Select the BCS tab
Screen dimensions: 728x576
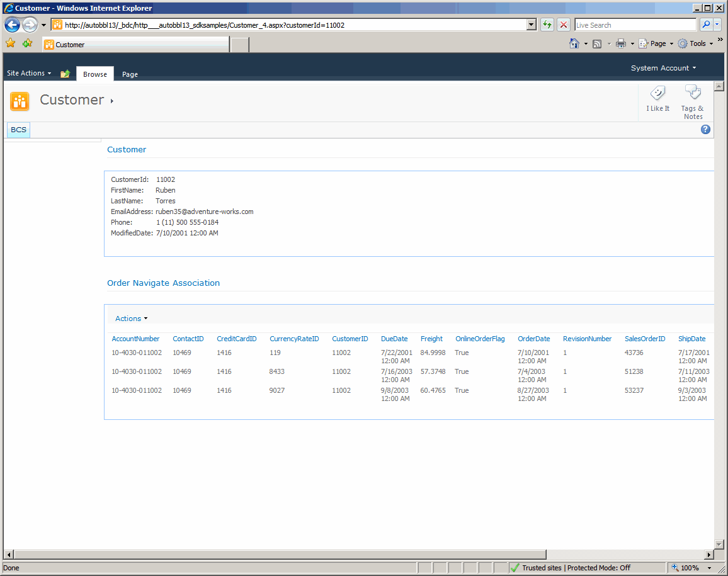18,129
